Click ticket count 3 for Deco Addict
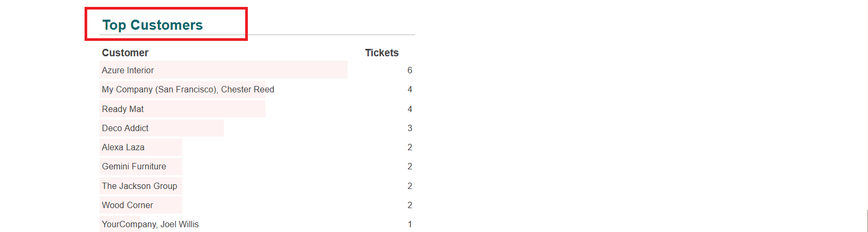Viewport: 868px width, 232px height. [410, 128]
